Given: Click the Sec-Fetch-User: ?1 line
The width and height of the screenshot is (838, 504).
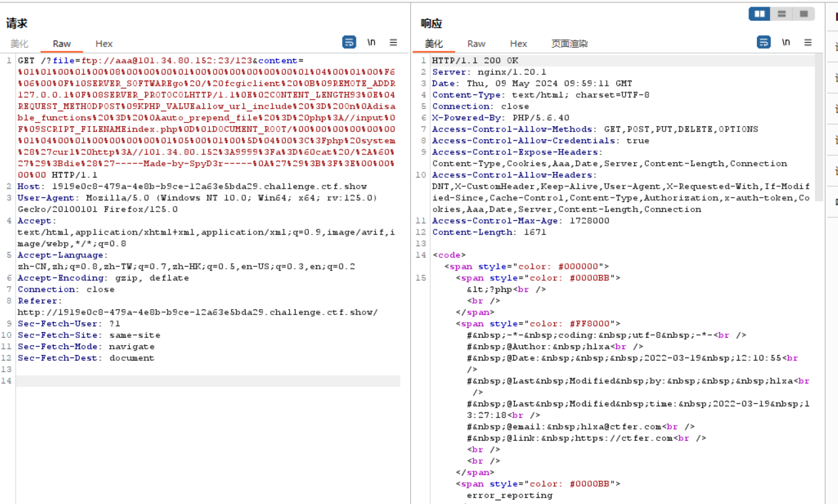Looking at the screenshot, I should pyautogui.click(x=69, y=324).
